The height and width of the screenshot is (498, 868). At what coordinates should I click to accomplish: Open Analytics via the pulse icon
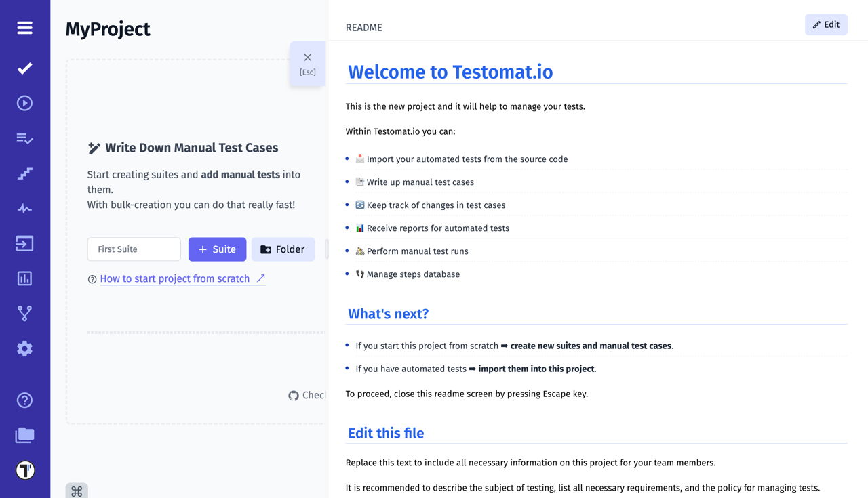point(24,208)
